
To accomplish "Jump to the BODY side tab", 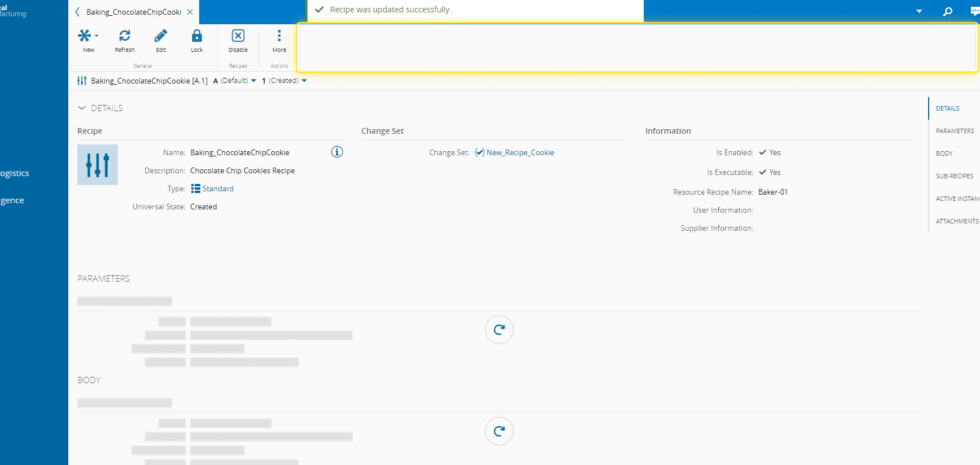I will (x=944, y=153).
